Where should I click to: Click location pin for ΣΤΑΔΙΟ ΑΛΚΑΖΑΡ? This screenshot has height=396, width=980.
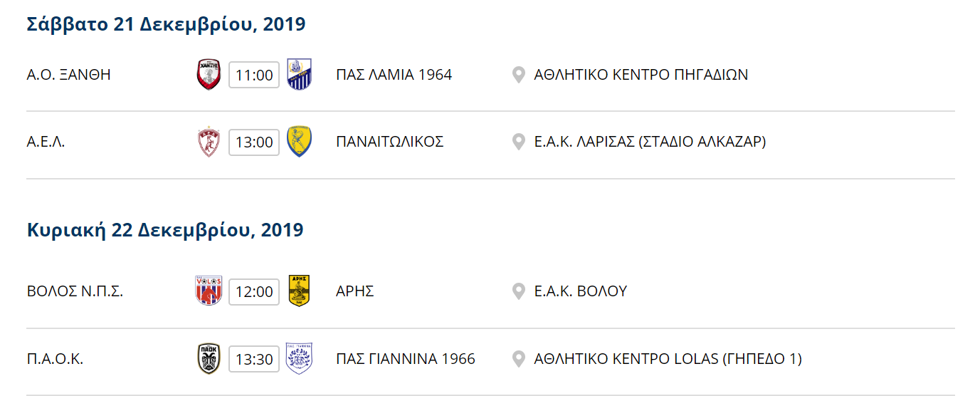519,142
